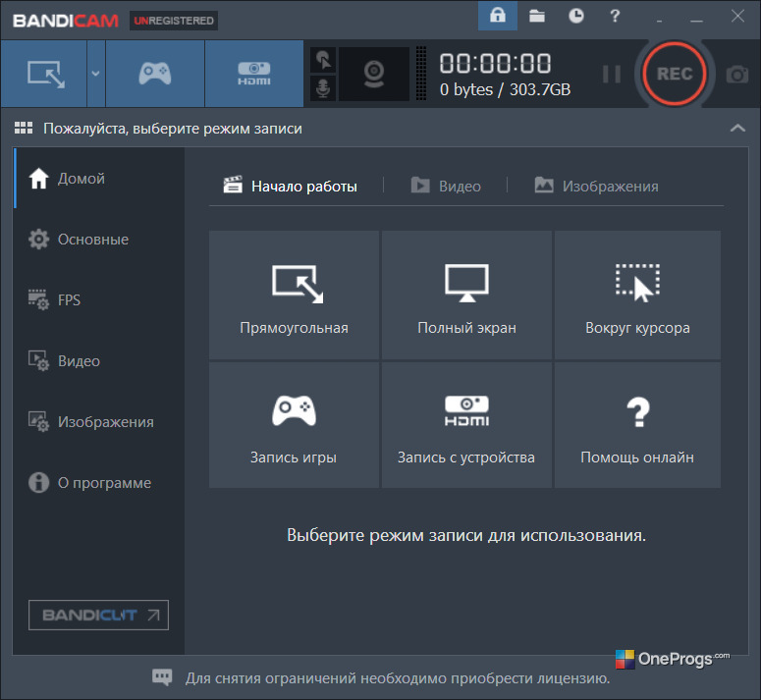This screenshot has width=761, height=700.
Task: Open the Основные settings section
Action: click(99, 240)
